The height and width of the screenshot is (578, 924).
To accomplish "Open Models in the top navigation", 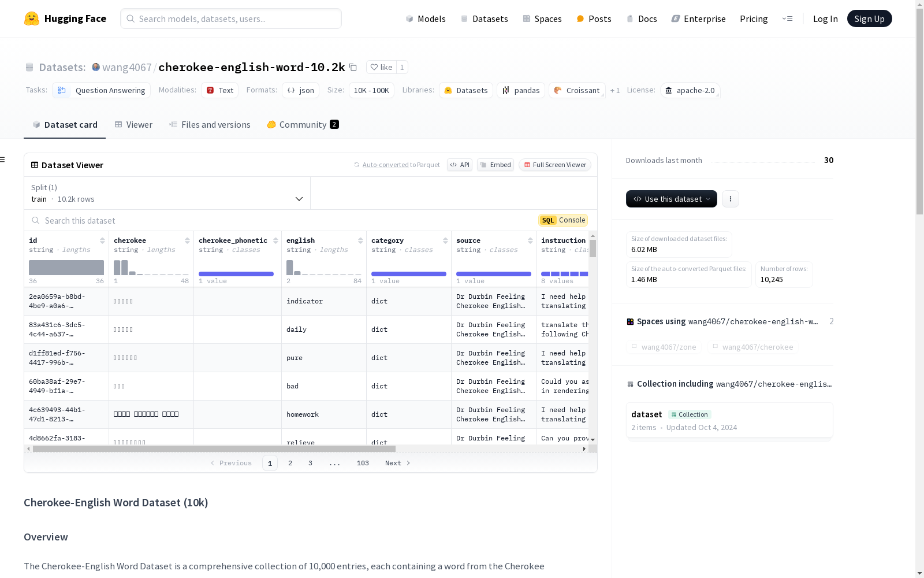I will [x=426, y=18].
